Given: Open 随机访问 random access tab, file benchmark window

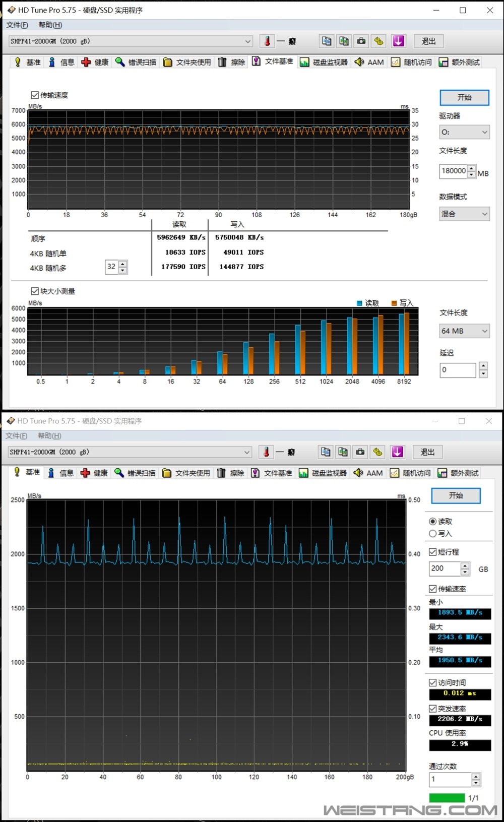Looking at the screenshot, I should pos(411,62).
